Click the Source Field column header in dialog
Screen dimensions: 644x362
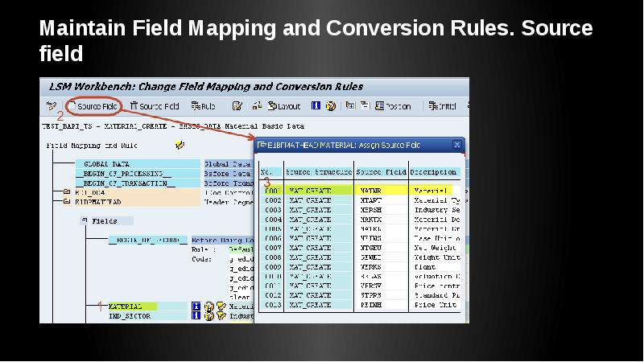(381, 172)
